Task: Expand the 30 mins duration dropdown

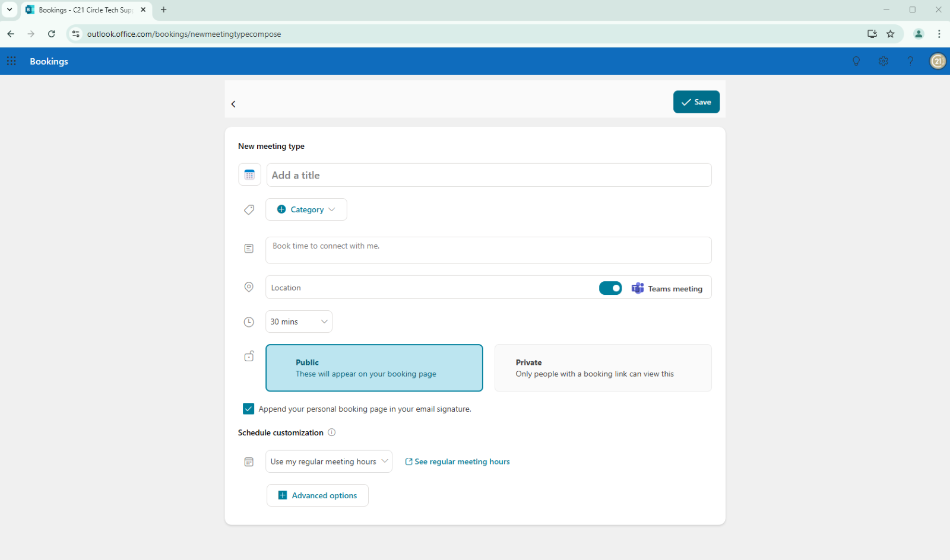Action: coord(299,322)
